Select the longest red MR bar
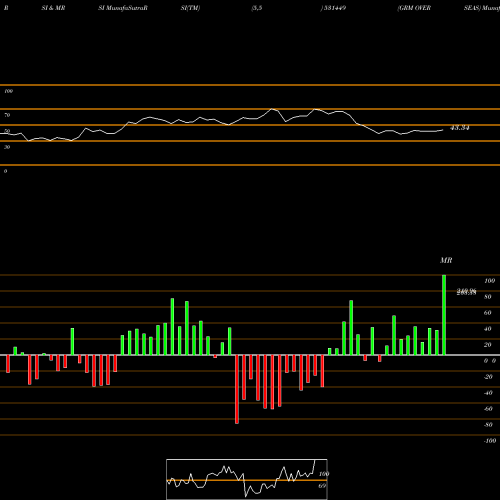The image size is (500, 500). (237, 389)
